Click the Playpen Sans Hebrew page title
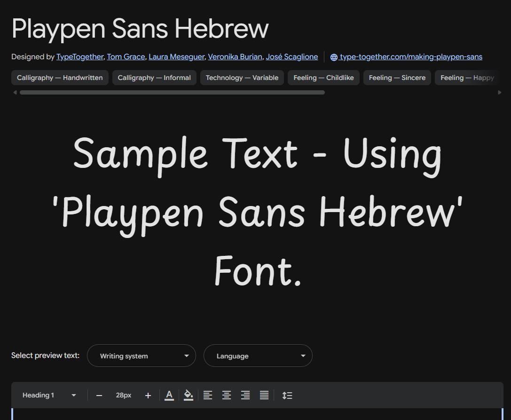511x420 pixels. (140, 29)
